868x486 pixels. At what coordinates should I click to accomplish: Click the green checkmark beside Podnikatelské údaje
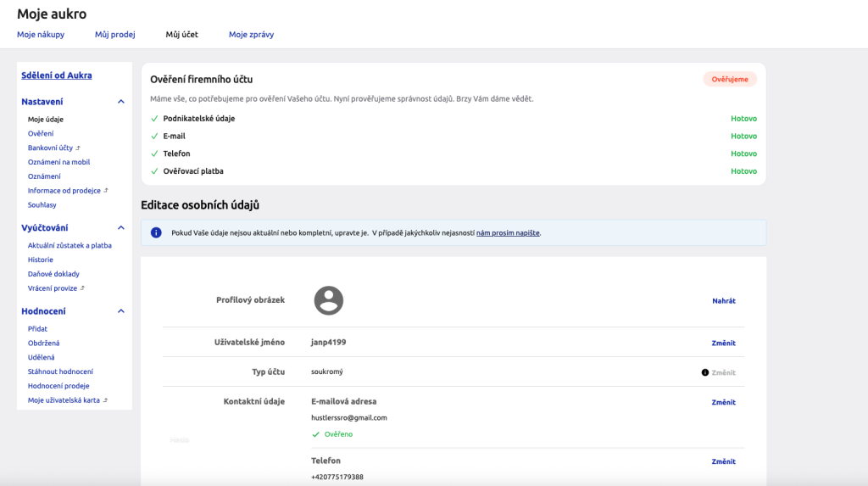click(x=154, y=119)
